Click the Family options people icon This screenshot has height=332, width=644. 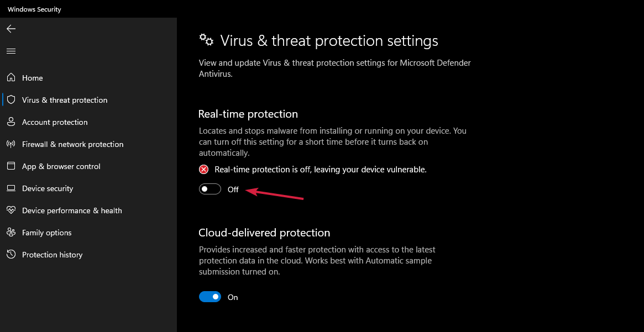11,233
